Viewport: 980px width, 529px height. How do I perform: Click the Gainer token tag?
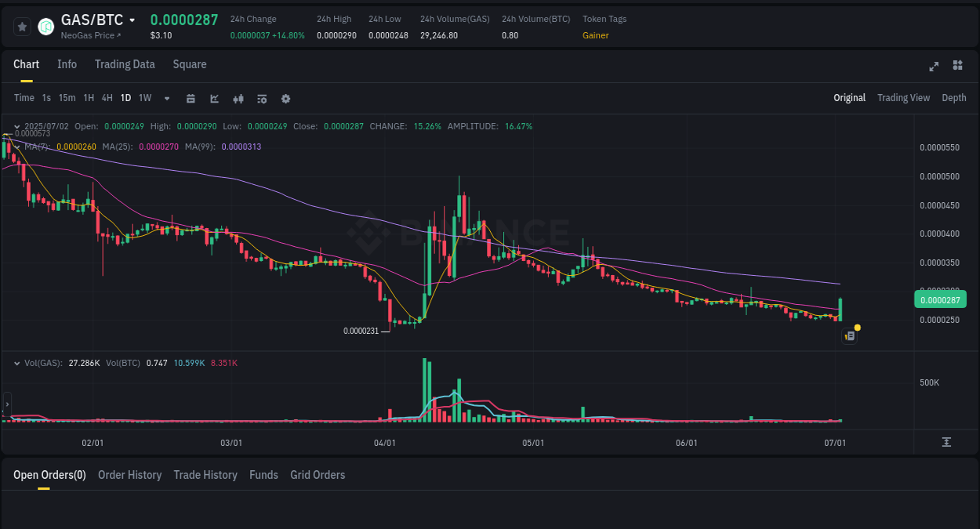(x=595, y=35)
